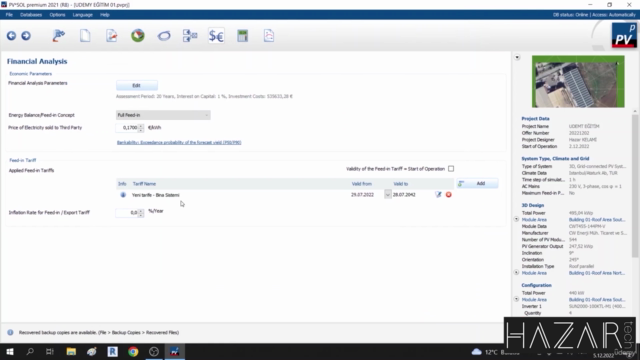Image resolution: width=640 pixels, height=360 pixels.
Task: Go back with the left arrow icon
Action: 11,36
